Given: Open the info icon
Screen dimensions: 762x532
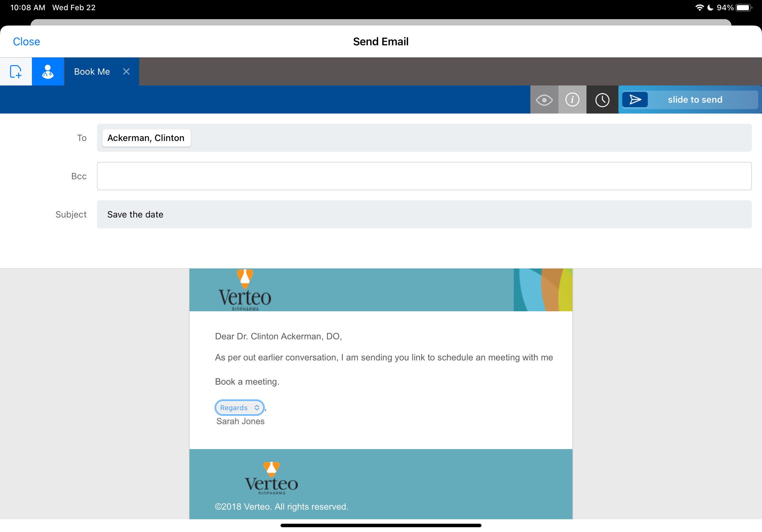Looking at the screenshot, I should click(x=572, y=100).
